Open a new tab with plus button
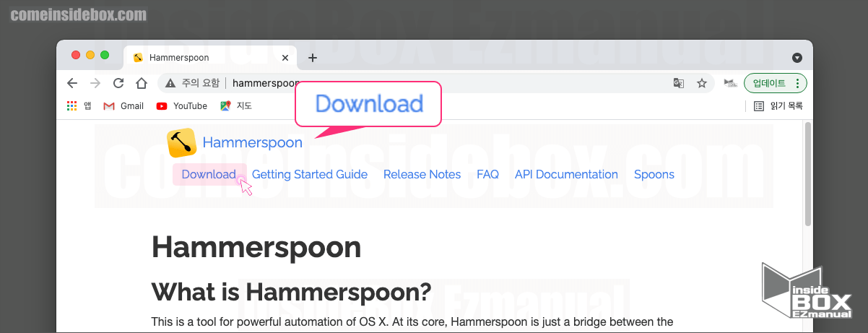868x333 pixels. pos(312,58)
